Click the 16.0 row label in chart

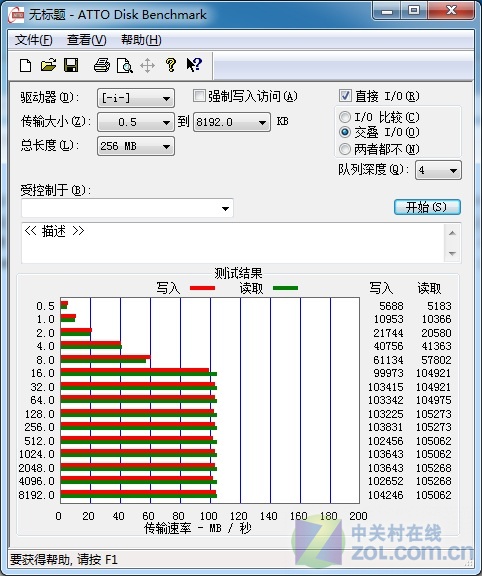[43, 373]
